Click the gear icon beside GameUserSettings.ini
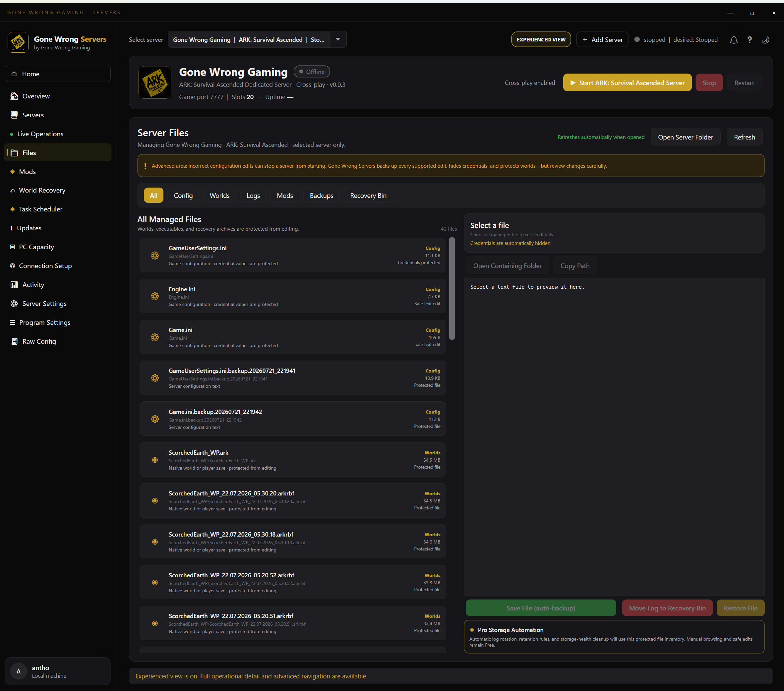This screenshot has width=784, height=691. (x=154, y=256)
